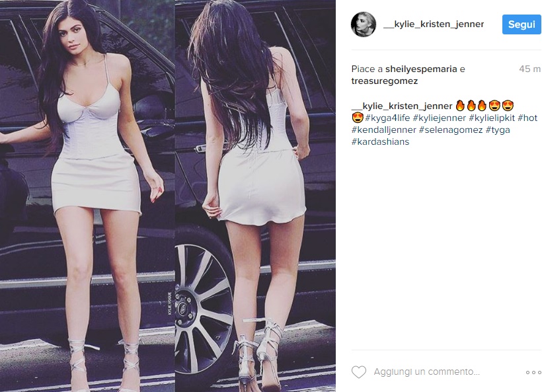Click the heart like icon
Viewport: 542px width, 392px height.
click(358, 372)
